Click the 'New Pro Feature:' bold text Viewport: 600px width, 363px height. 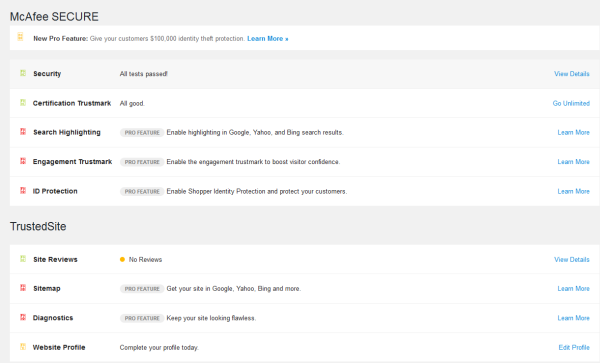60,39
